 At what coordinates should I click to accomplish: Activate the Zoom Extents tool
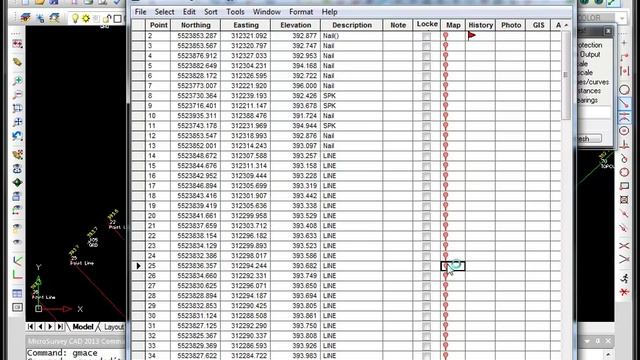pos(17,122)
